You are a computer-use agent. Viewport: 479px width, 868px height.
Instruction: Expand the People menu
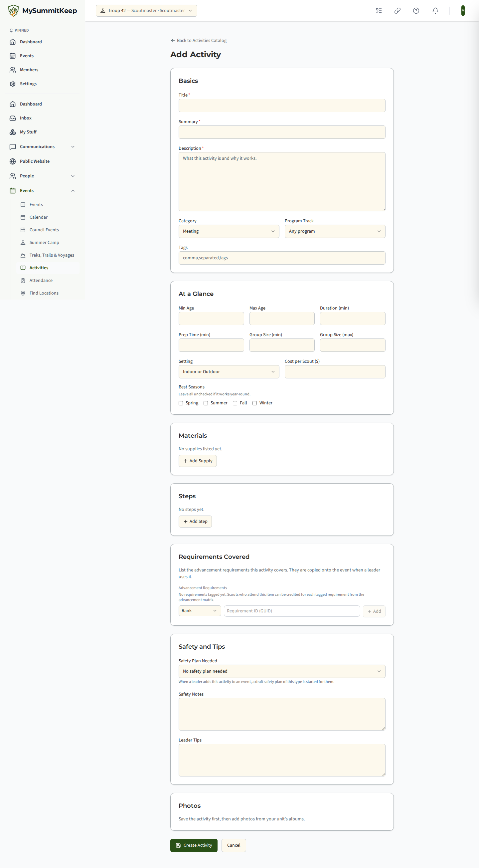click(x=43, y=176)
